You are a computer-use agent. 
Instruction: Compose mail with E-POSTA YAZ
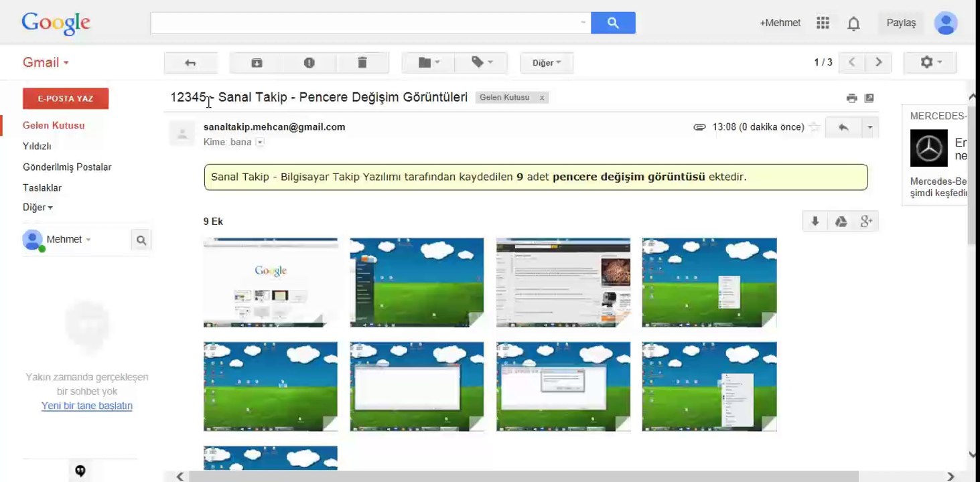pyautogui.click(x=66, y=98)
